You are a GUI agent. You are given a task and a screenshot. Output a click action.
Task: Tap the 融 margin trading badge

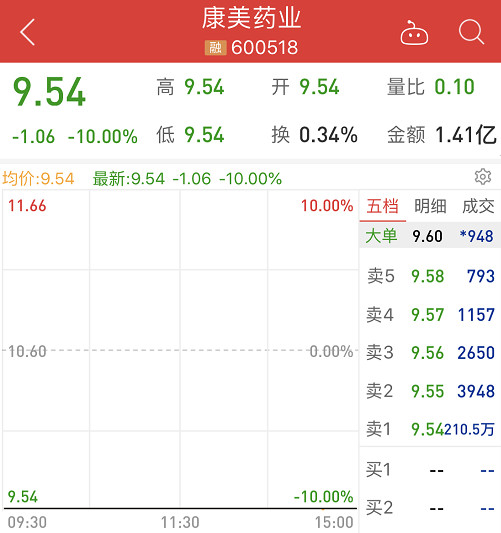pyautogui.click(x=215, y=47)
